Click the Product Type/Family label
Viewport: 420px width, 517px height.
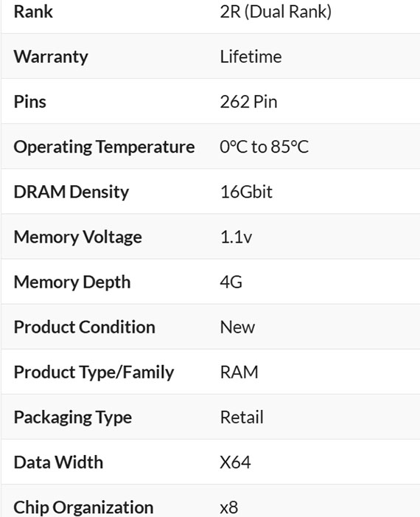(x=94, y=372)
